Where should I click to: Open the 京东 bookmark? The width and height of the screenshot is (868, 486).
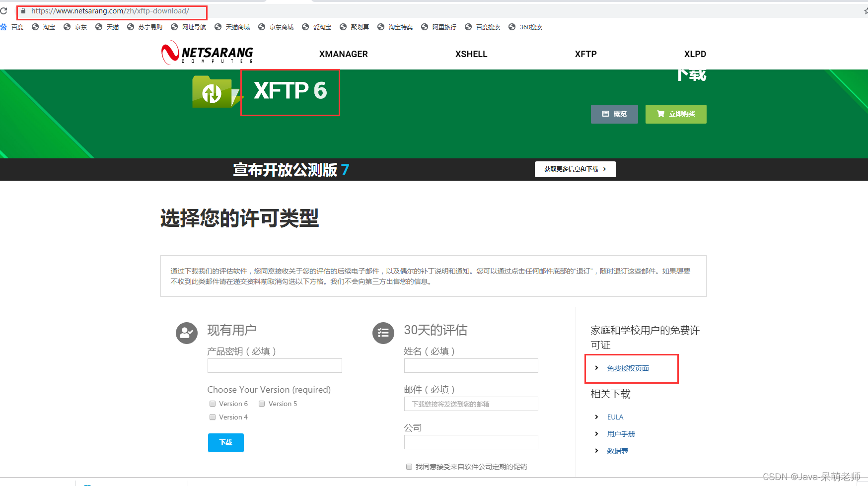(x=75, y=27)
